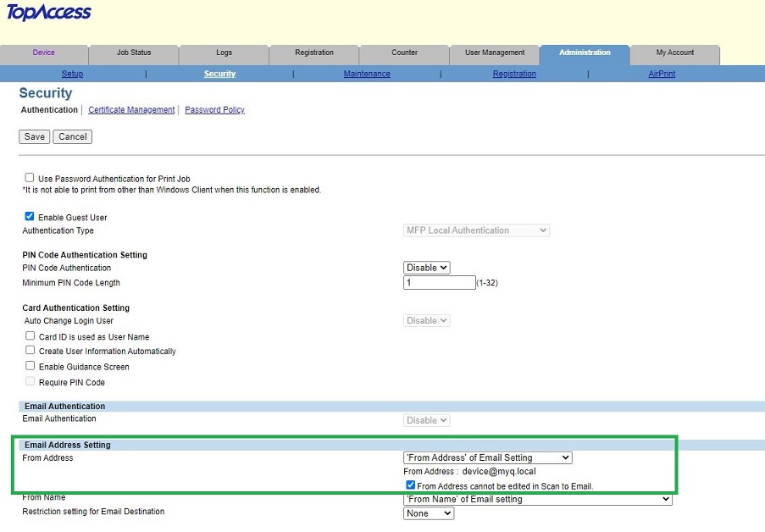
Task: Check Card ID is used as User Name
Action: point(29,336)
